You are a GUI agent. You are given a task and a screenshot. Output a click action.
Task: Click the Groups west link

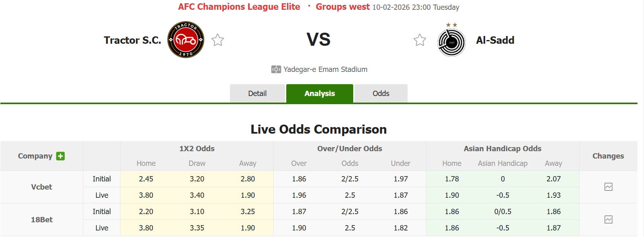(x=343, y=7)
